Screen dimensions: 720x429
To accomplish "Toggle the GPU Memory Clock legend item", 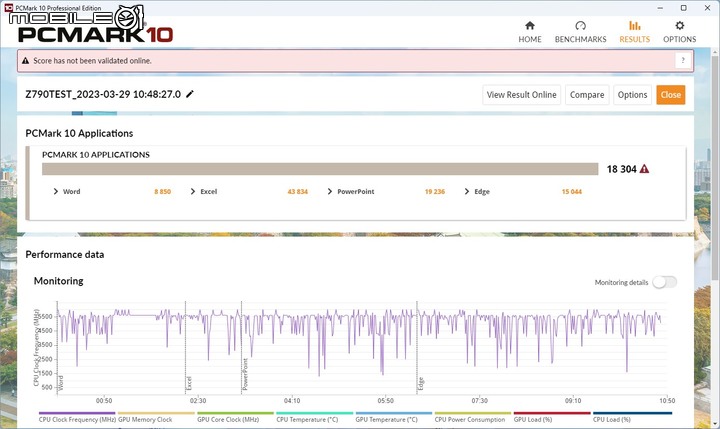I will coord(156,418).
